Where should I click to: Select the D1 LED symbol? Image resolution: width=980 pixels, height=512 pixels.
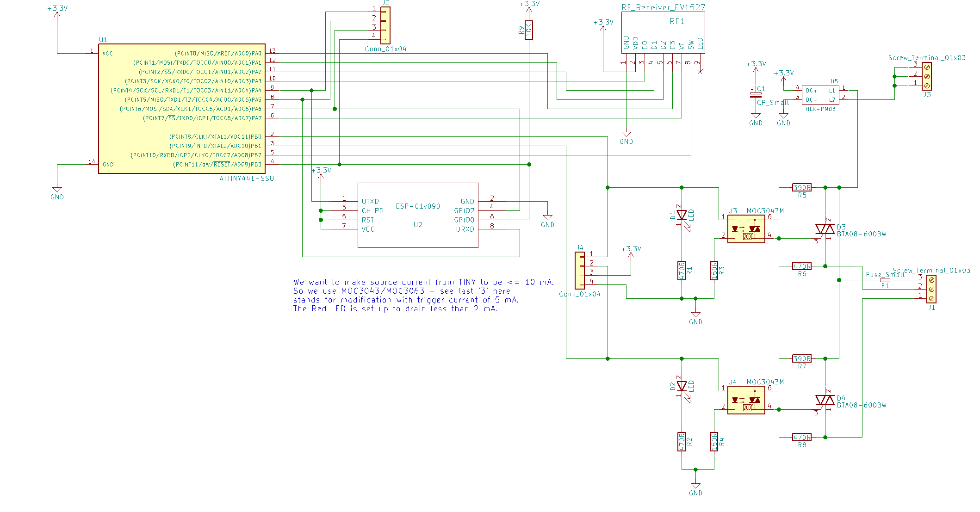[682, 215]
